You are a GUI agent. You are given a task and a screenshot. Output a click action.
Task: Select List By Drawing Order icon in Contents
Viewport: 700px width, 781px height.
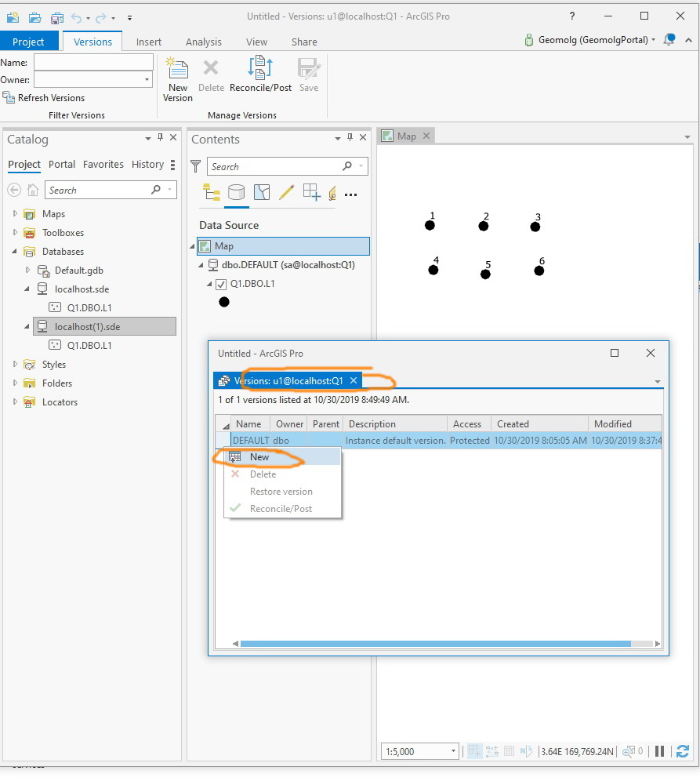click(212, 192)
